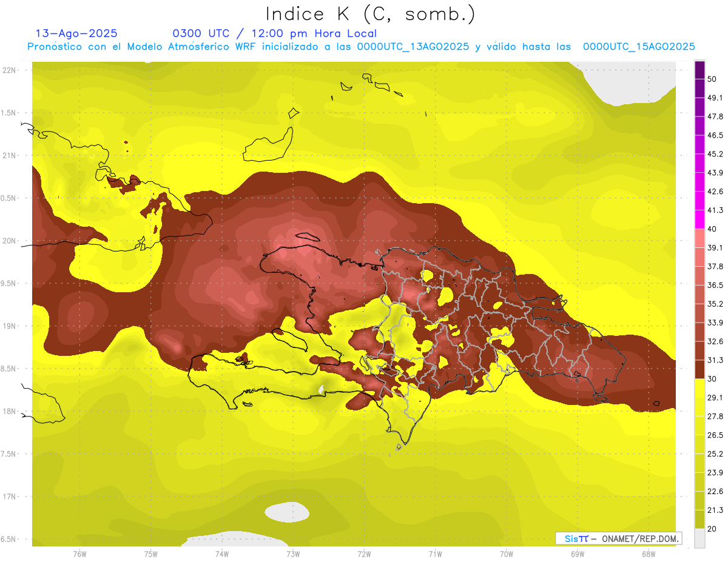
Task: Click the "18N" latitude label
Action: [x=10, y=411]
